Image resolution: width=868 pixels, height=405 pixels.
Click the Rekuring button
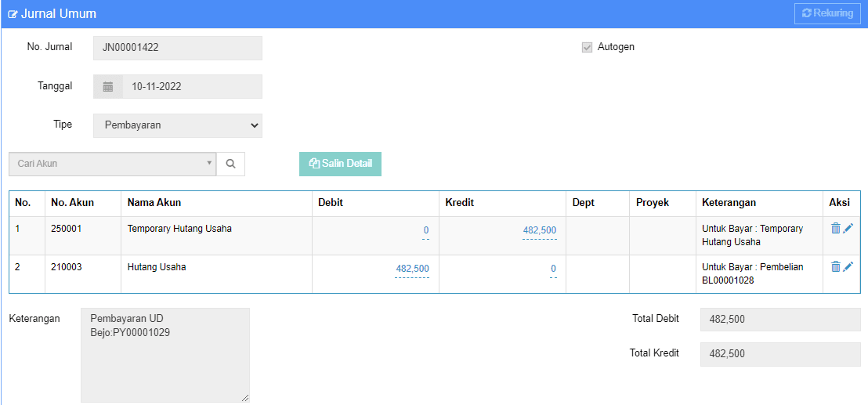[x=827, y=14]
